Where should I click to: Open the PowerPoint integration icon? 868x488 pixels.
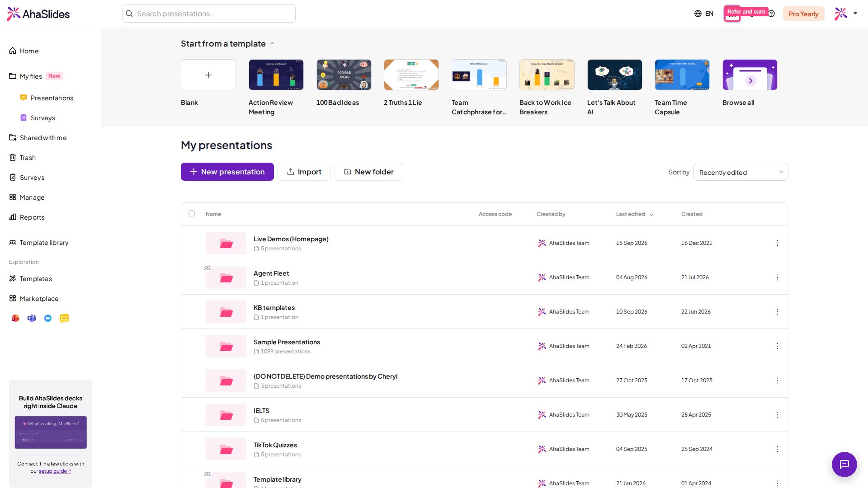(15, 318)
